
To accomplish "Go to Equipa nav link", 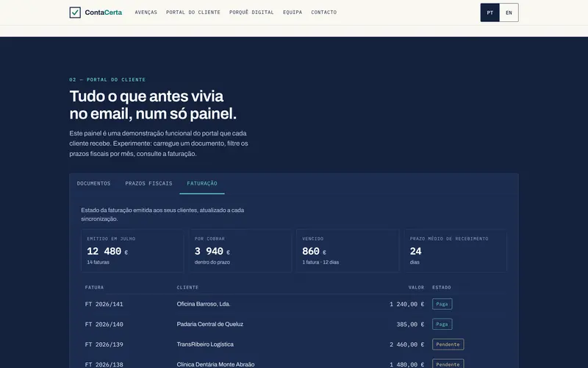I will [x=293, y=13].
